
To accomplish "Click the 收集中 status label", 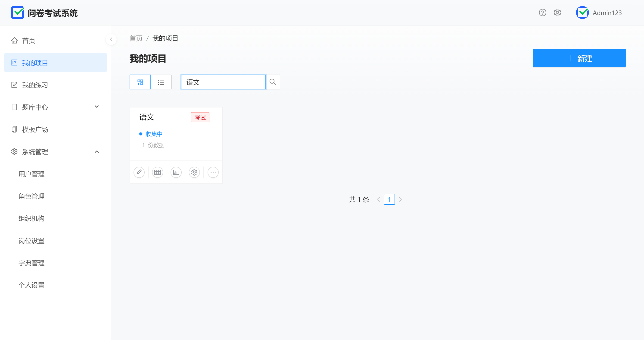I will click(154, 134).
